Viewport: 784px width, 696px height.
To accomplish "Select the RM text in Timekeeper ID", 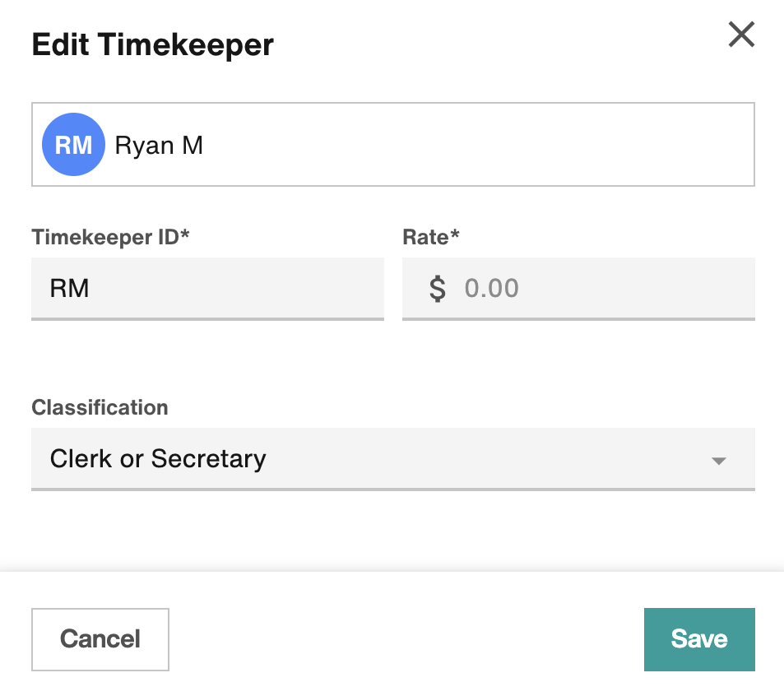I will pos(69,288).
